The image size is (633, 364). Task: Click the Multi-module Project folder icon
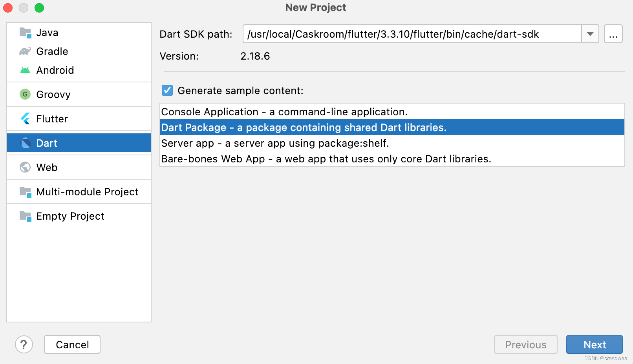(25, 192)
